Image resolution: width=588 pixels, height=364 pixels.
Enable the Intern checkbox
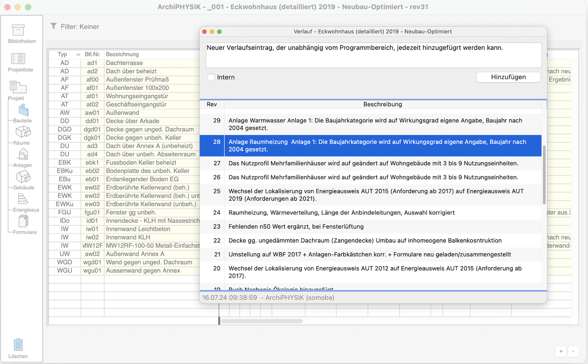click(x=211, y=77)
